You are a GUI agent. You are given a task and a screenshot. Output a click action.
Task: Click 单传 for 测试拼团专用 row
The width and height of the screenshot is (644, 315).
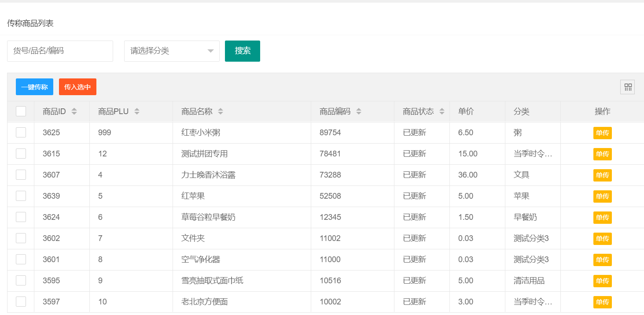pyautogui.click(x=602, y=154)
